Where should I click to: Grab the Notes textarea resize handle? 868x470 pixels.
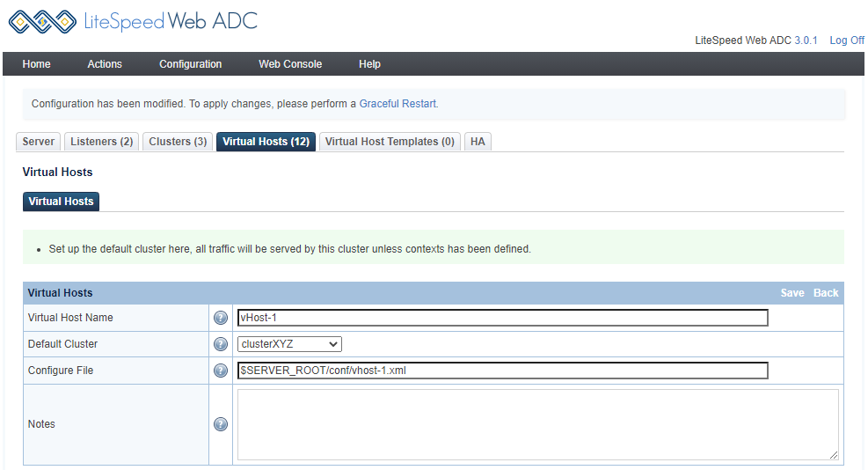[x=834, y=455]
